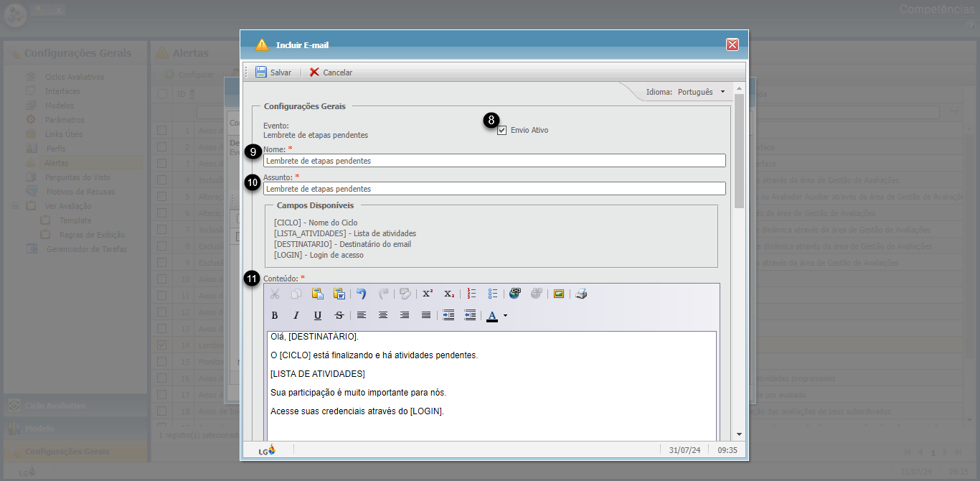The height and width of the screenshot is (481, 980).
Task: Collapse the Ver Avaliação tree node
Action: click(x=15, y=206)
